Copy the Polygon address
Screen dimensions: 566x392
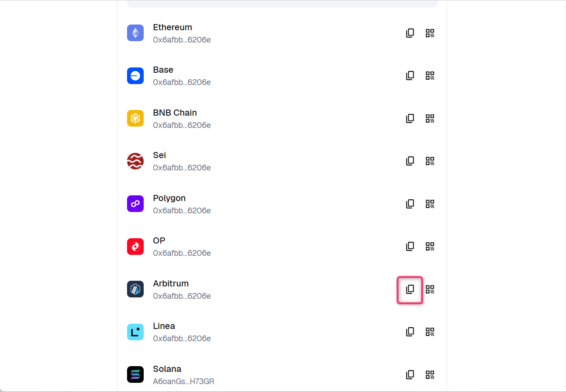(x=410, y=204)
